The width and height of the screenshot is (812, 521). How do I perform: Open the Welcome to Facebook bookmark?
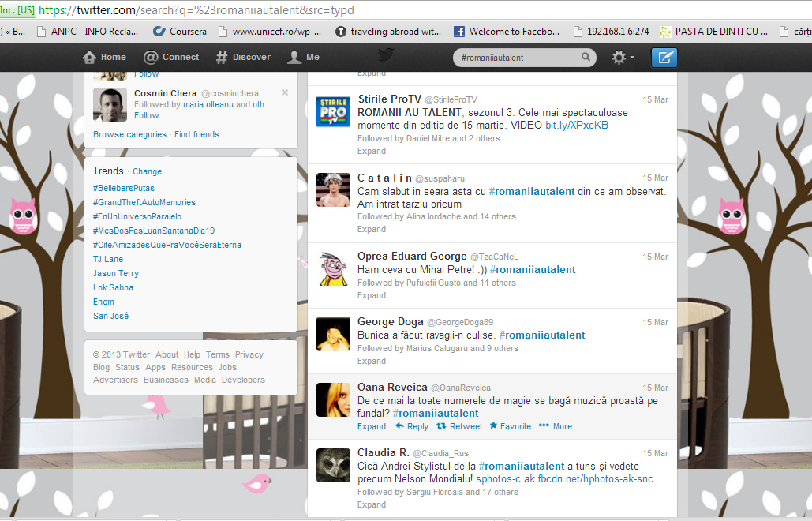(507, 32)
